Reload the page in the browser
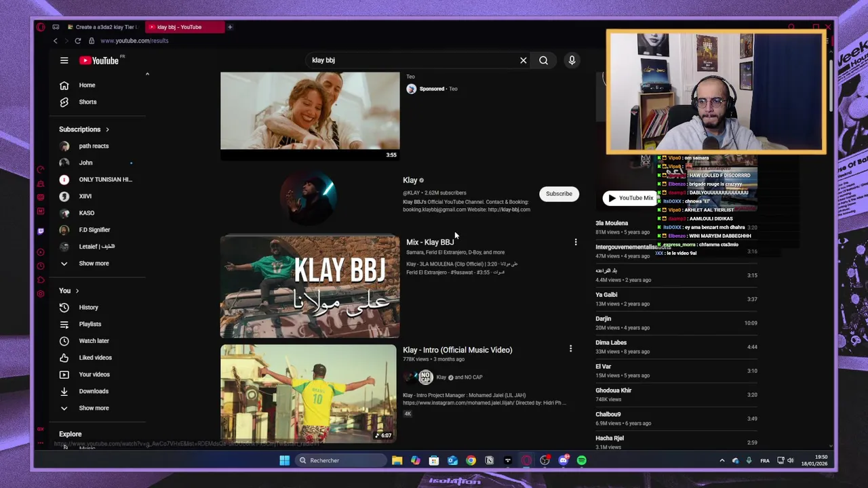Image resolution: width=868 pixels, height=488 pixels. [x=78, y=41]
